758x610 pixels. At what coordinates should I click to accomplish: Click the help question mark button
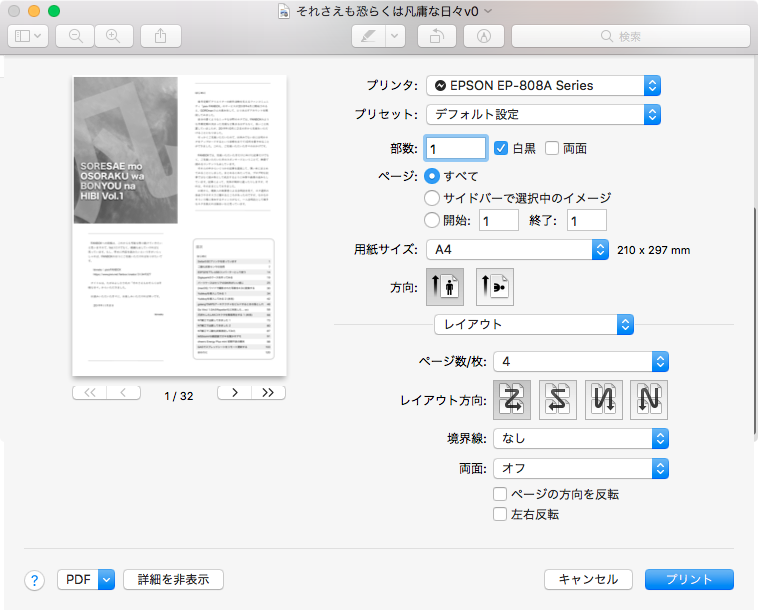(x=34, y=580)
